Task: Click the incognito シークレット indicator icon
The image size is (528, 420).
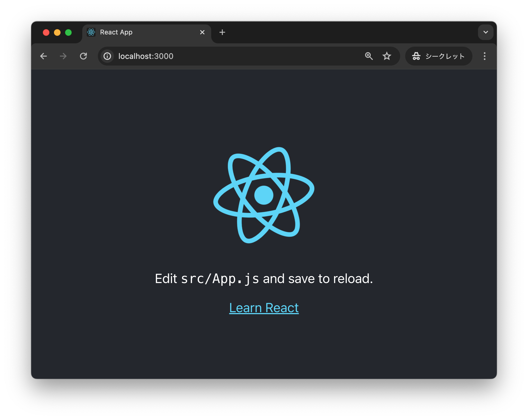Action: (x=416, y=56)
